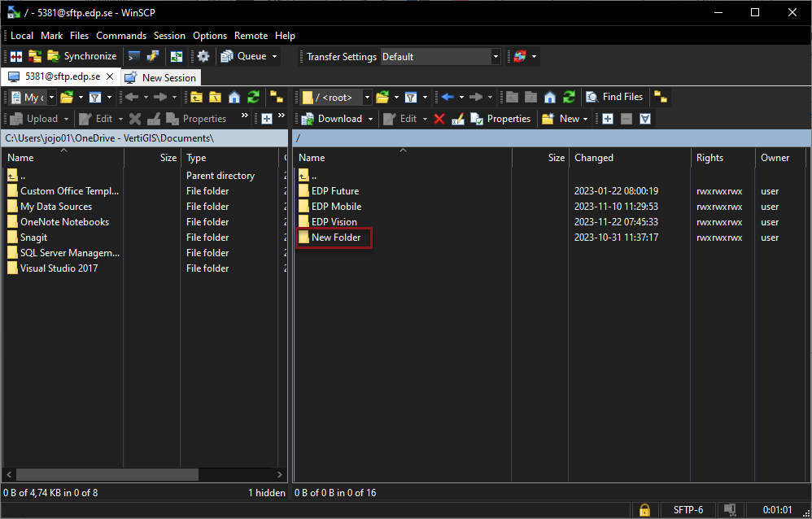Refresh the local panel
The width and height of the screenshot is (812, 519).
click(253, 98)
